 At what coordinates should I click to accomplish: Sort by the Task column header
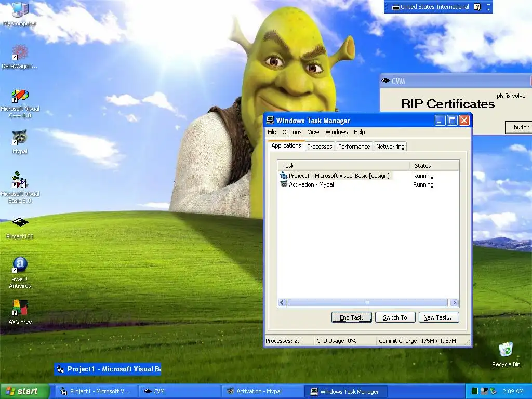coord(343,166)
